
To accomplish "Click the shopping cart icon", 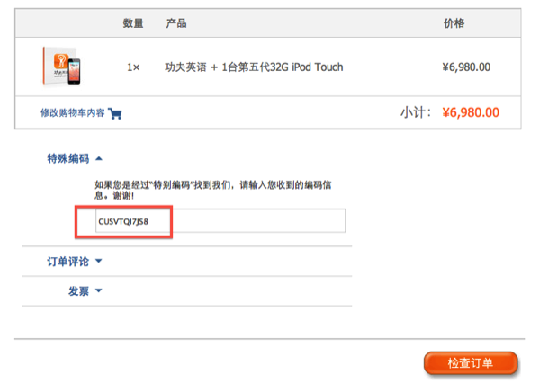I will pyautogui.click(x=115, y=113).
